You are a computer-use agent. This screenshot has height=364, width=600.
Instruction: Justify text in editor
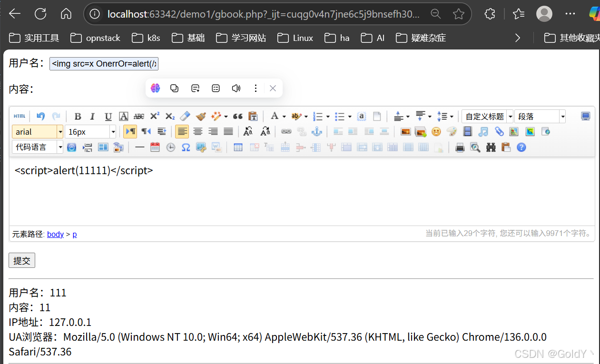click(x=228, y=132)
